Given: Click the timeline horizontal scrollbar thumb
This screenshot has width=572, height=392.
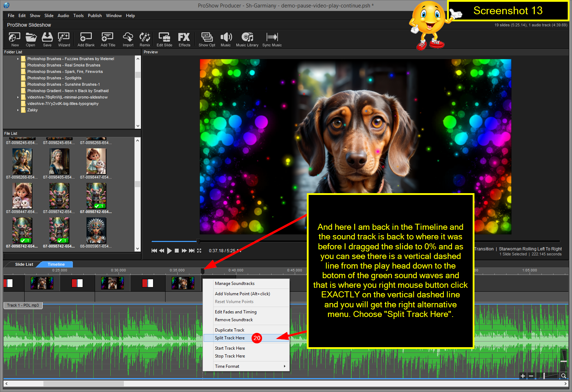Looking at the screenshot, I should pos(84,384).
